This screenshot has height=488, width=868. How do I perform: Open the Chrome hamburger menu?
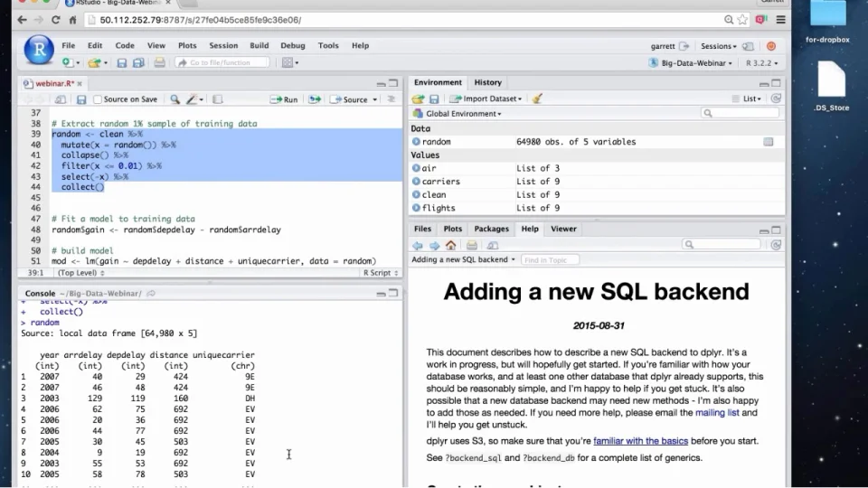780,20
